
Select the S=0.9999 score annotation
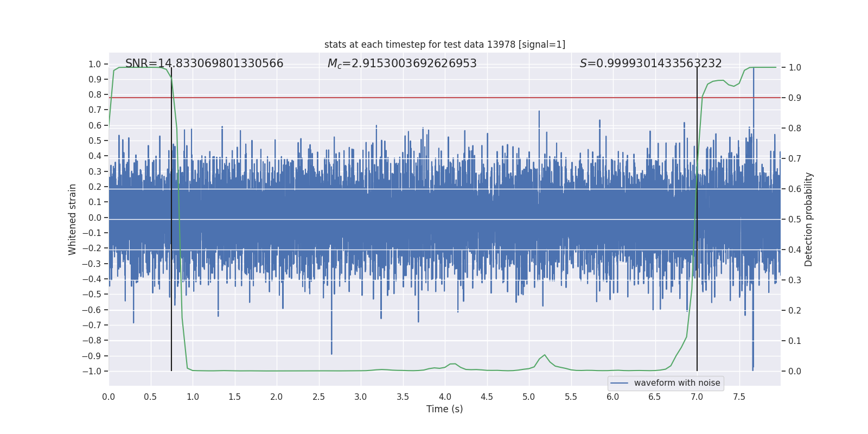[x=650, y=63]
